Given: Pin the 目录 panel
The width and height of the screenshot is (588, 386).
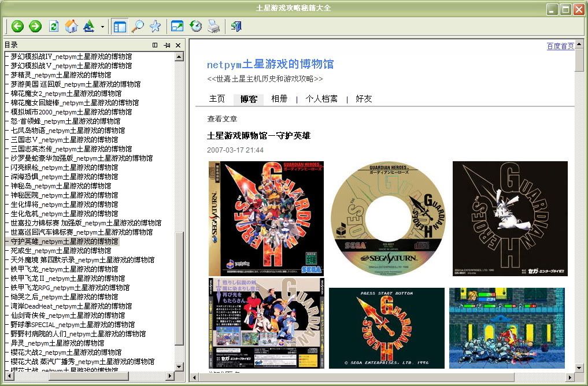Looking at the screenshot, I should click(167, 45).
